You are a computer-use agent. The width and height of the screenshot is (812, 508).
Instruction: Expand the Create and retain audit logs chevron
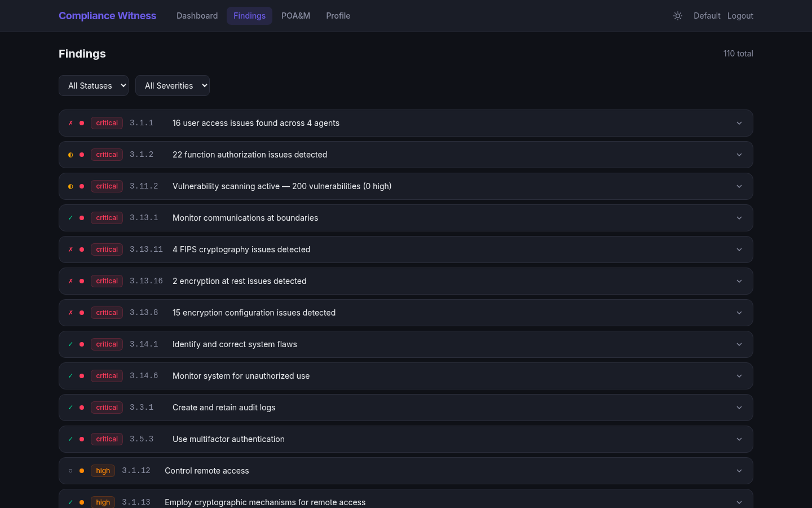739,408
